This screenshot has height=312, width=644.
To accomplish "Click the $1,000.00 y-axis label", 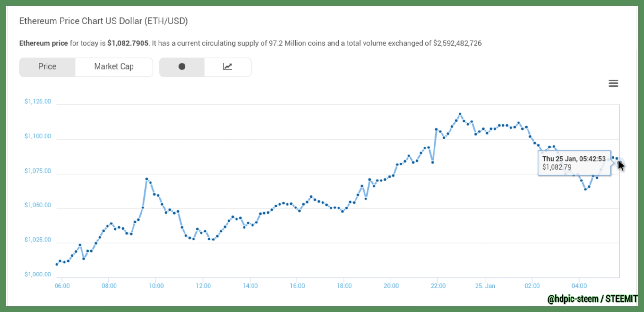I will coord(38,274).
